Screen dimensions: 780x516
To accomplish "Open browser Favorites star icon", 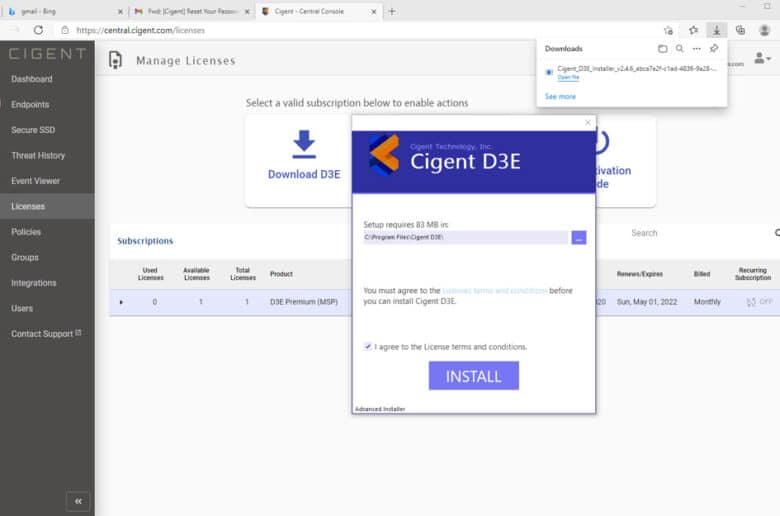I will tap(693, 30).
